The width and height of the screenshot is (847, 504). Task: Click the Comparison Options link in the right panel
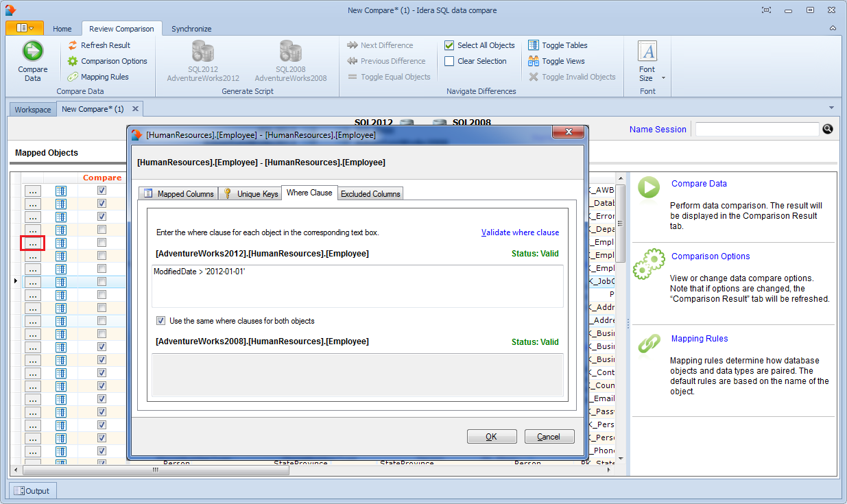click(711, 256)
